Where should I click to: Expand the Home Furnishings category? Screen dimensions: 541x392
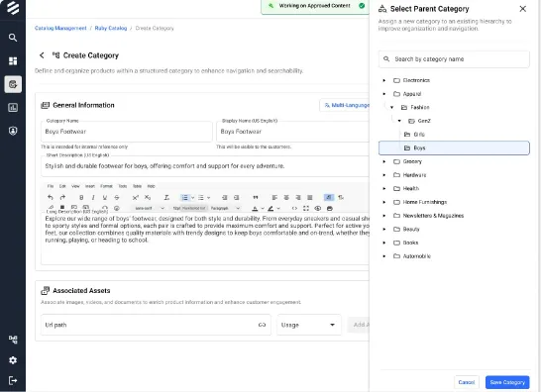pos(384,202)
